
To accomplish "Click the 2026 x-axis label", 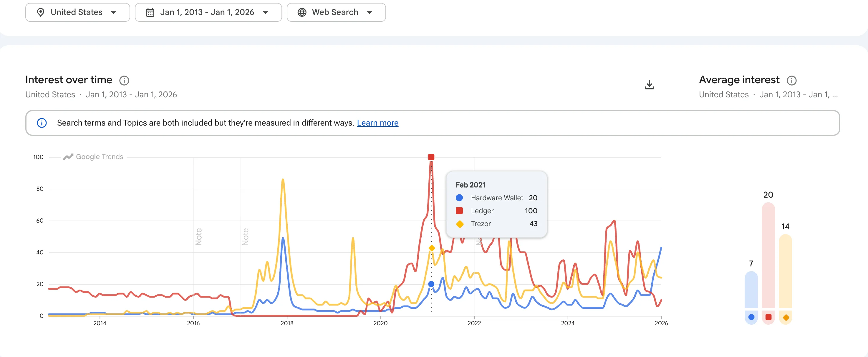I will (x=661, y=323).
